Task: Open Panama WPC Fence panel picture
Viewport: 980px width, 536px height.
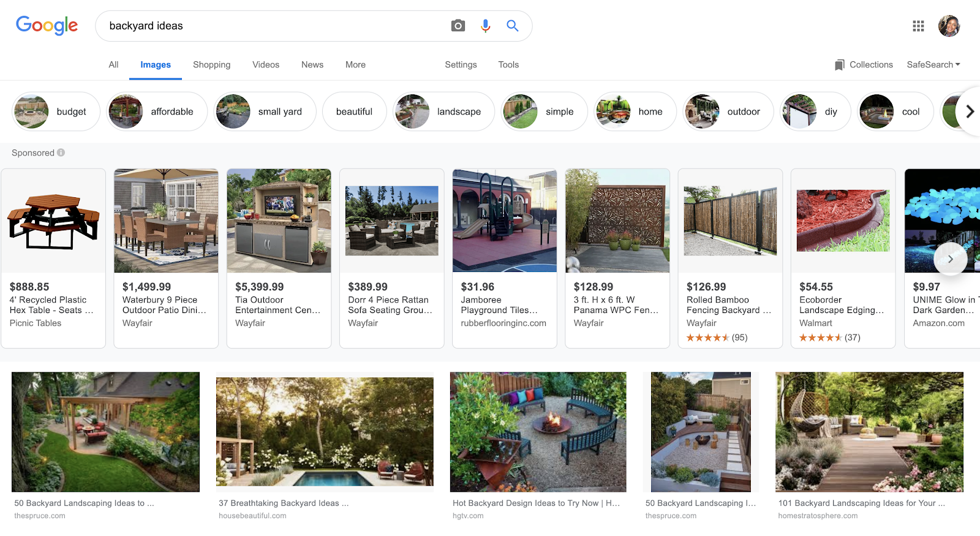Action: click(617, 221)
